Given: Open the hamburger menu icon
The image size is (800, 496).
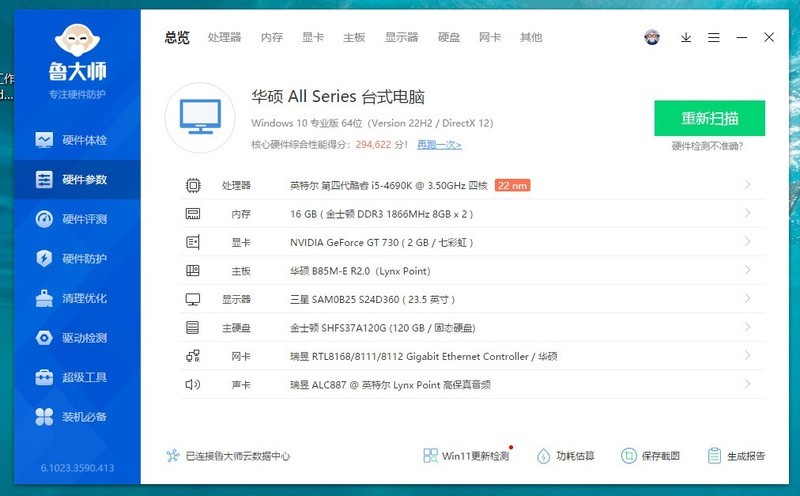Looking at the screenshot, I should pyautogui.click(x=714, y=37).
